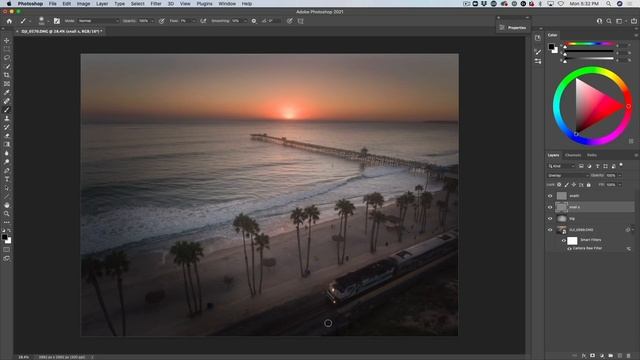Toggle Smart Filters visibility eye
This screenshot has width=640, height=360.
(x=564, y=240)
